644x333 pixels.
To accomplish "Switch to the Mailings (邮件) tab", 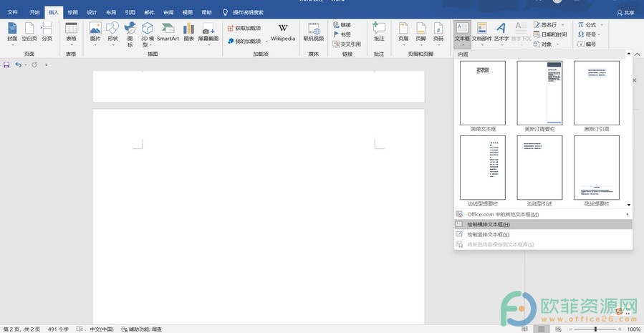I will click(149, 12).
